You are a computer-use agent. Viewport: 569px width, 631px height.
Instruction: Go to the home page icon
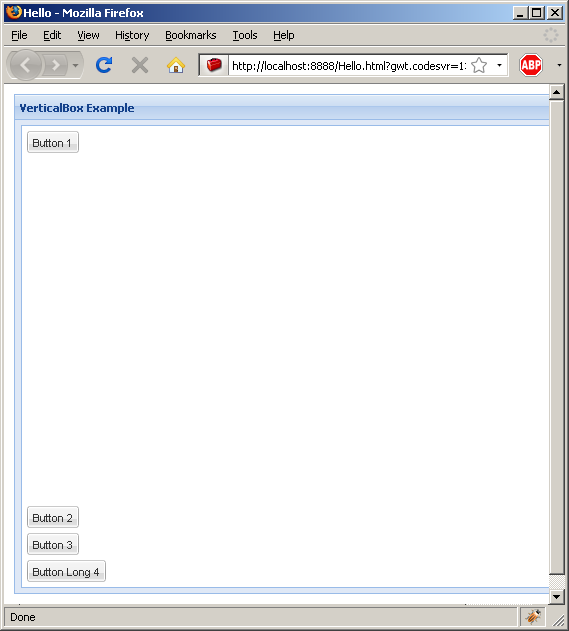pos(176,65)
